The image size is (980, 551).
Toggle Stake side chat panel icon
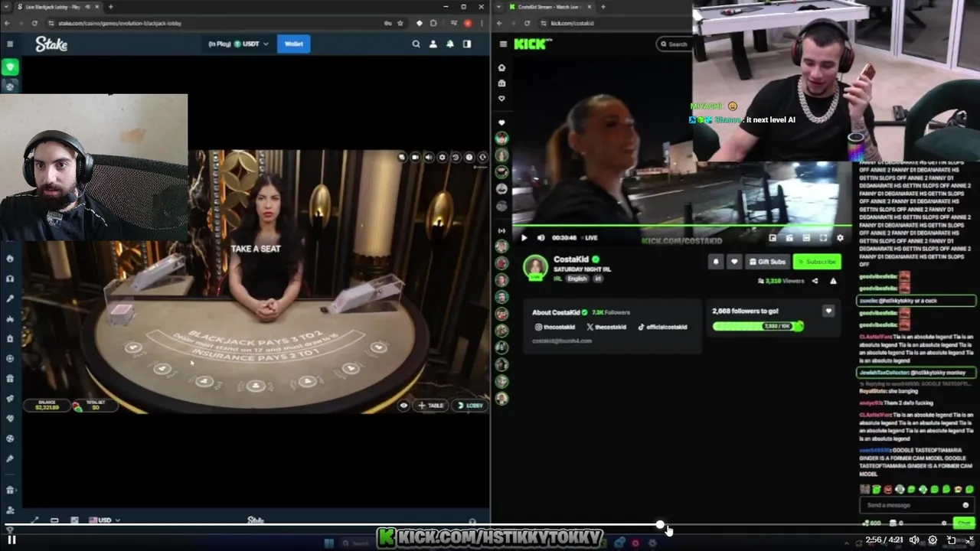pos(466,44)
